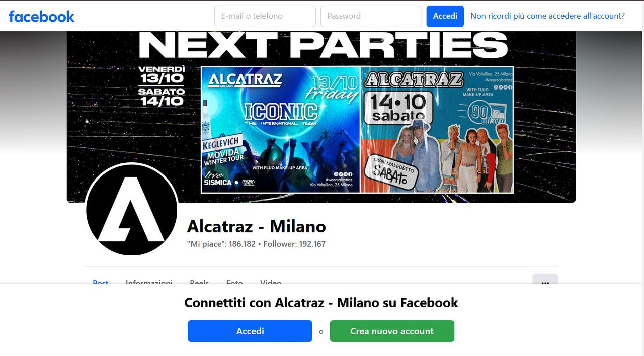The width and height of the screenshot is (644, 356).
Task: Open the Reels tab
Action: coord(199,282)
